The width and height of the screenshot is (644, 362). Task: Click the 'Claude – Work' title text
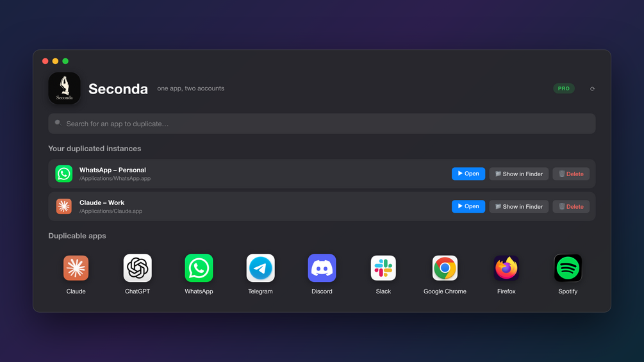coord(102,202)
